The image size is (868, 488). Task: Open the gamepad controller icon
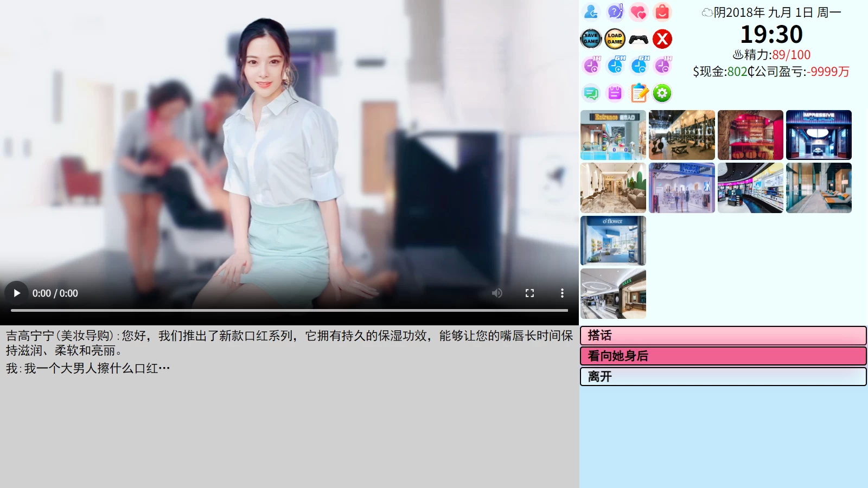(639, 38)
